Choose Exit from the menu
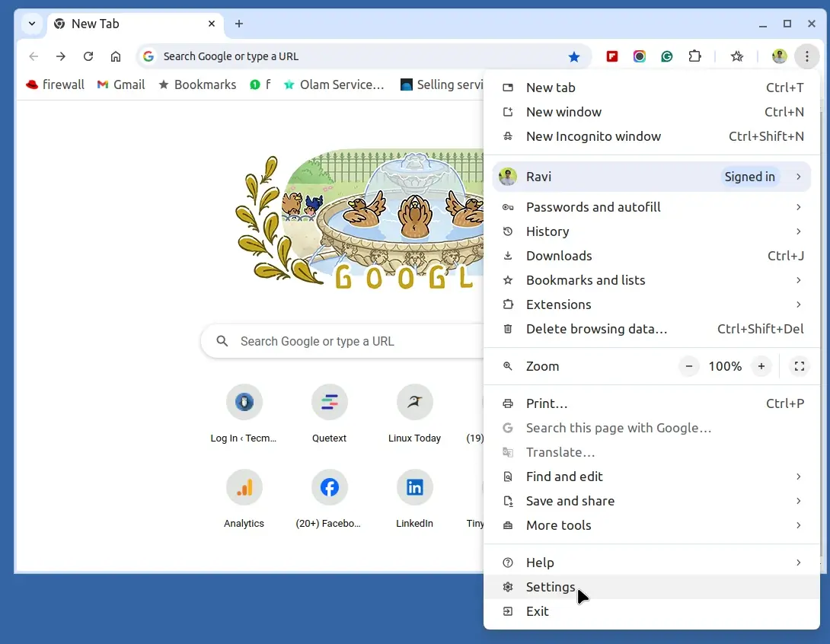This screenshot has height=644, width=830. [x=652, y=611]
